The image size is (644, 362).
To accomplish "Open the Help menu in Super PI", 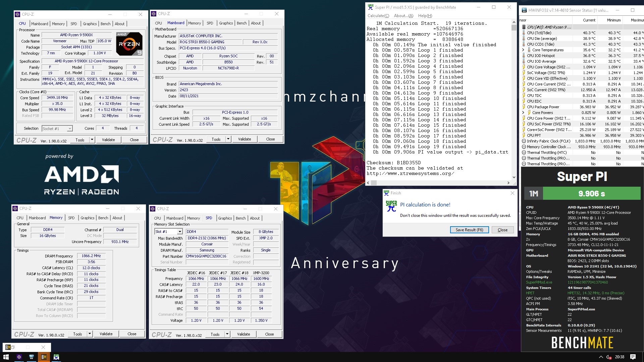I will (425, 16).
